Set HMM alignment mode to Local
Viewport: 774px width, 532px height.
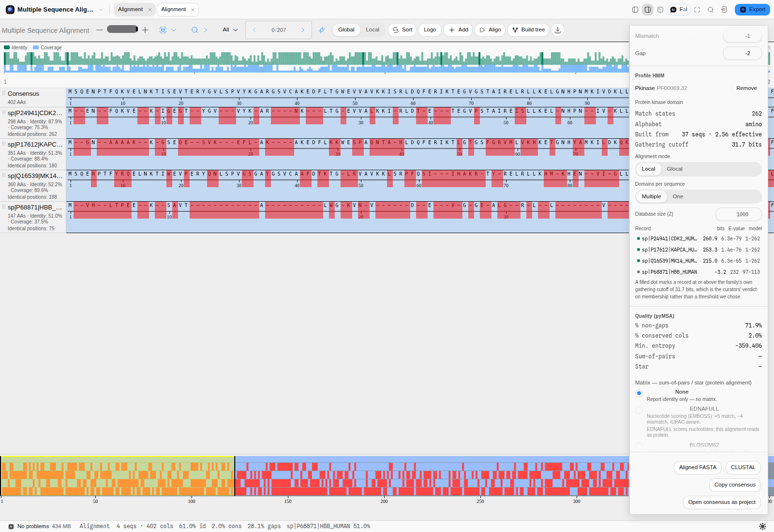coord(648,169)
